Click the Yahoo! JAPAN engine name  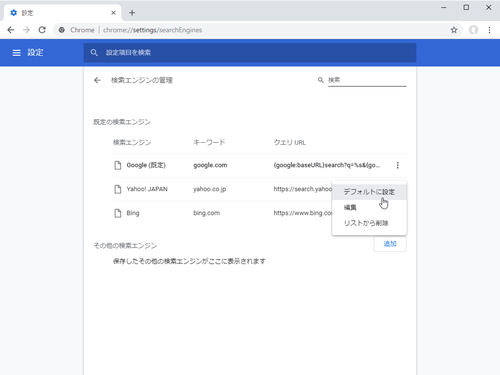pyautogui.click(x=147, y=189)
